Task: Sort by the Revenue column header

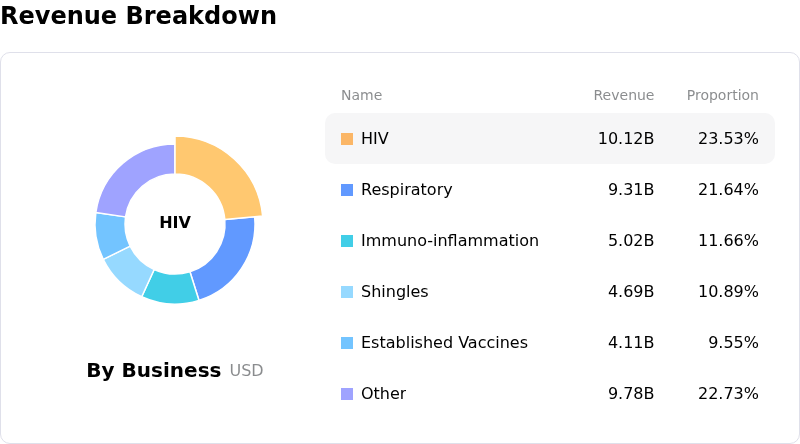Action: 623,96
